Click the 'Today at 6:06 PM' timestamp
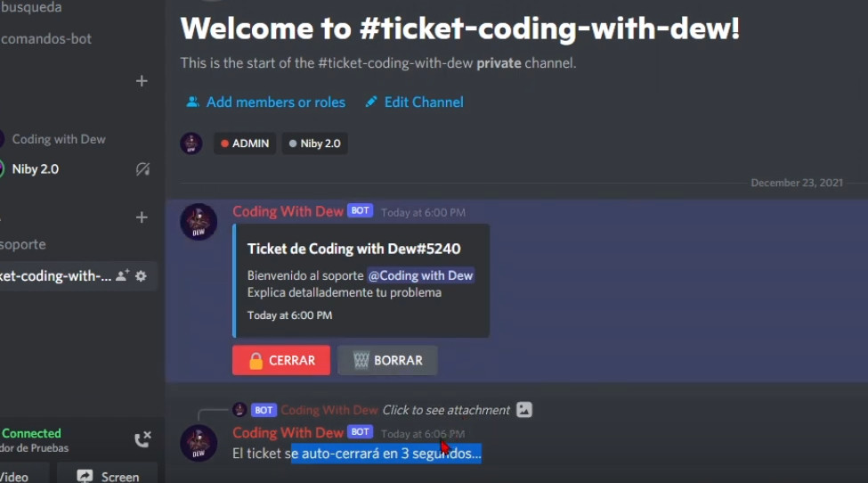The height and width of the screenshot is (483, 868). 423,434
